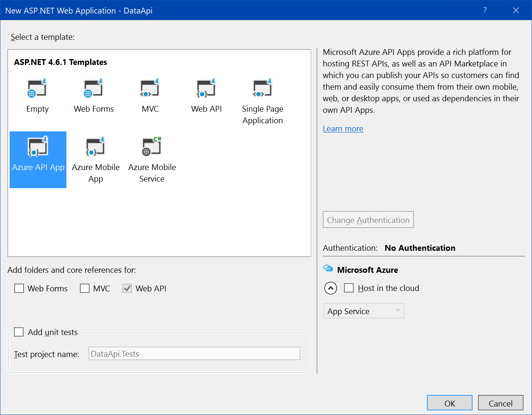Open the Learn more link

coord(343,129)
